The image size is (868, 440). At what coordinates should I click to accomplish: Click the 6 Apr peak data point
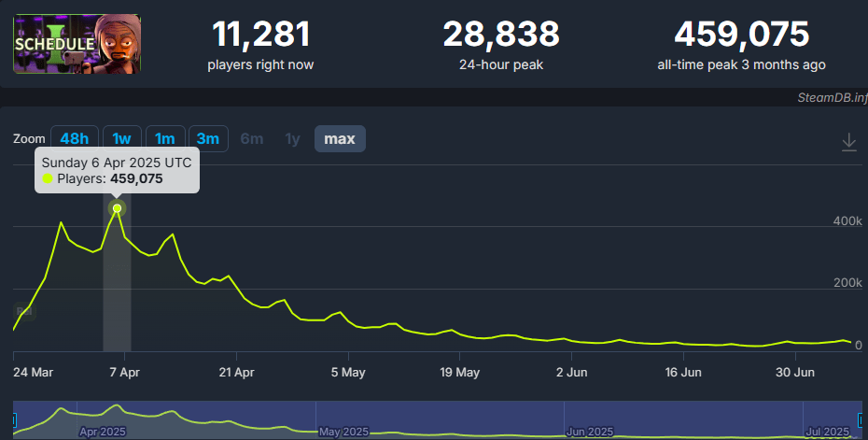click(117, 208)
